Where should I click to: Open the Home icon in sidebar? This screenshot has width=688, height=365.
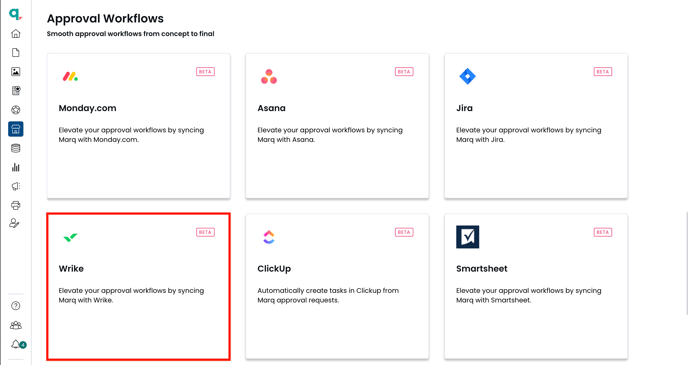[16, 33]
